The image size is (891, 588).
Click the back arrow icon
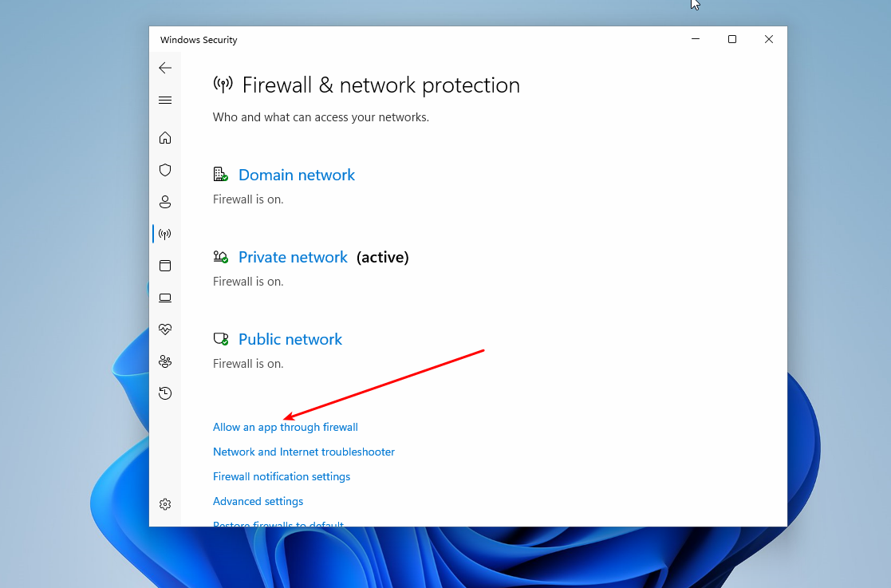coord(165,68)
